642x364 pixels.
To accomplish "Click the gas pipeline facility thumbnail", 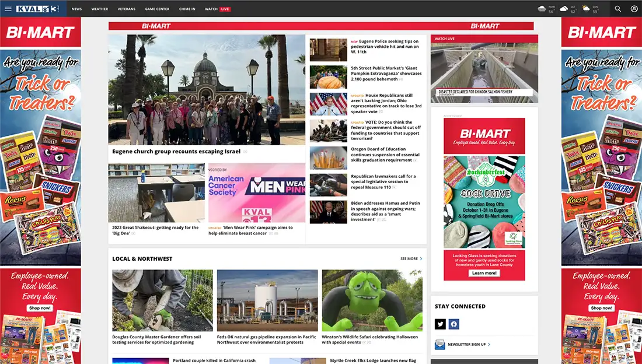I will pos(267,300).
